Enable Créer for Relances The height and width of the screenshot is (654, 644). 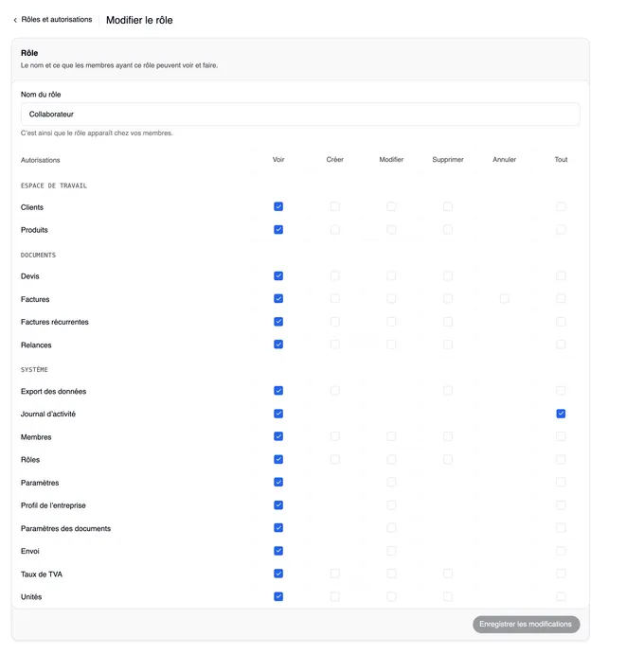point(334,345)
